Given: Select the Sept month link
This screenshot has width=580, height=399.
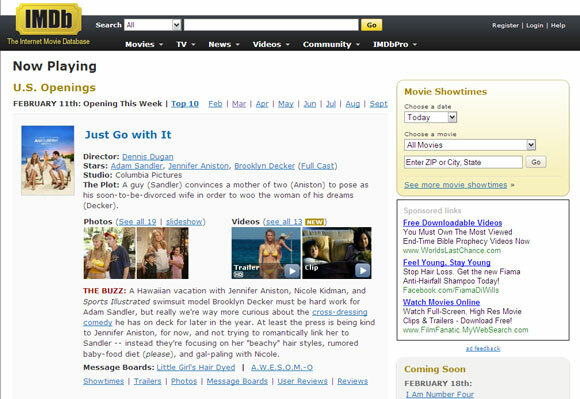Looking at the screenshot, I should click(x=378, y=104).
